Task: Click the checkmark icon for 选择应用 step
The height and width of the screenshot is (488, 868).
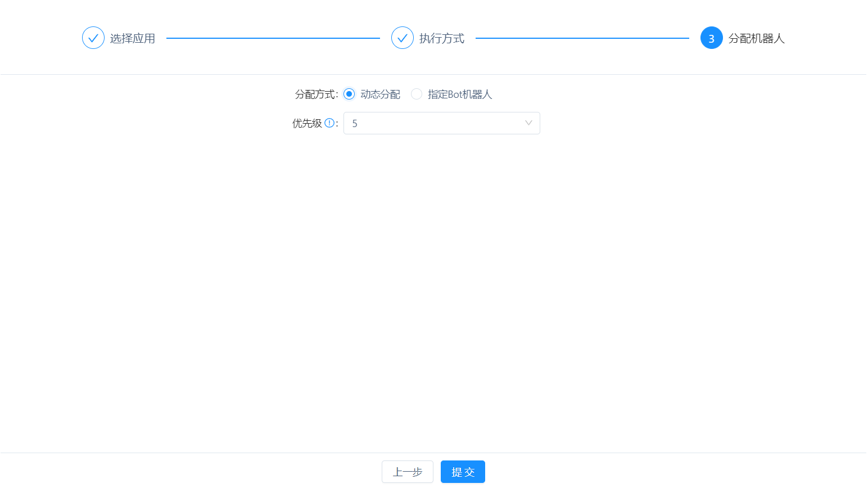Action: (x=93, y=38)
